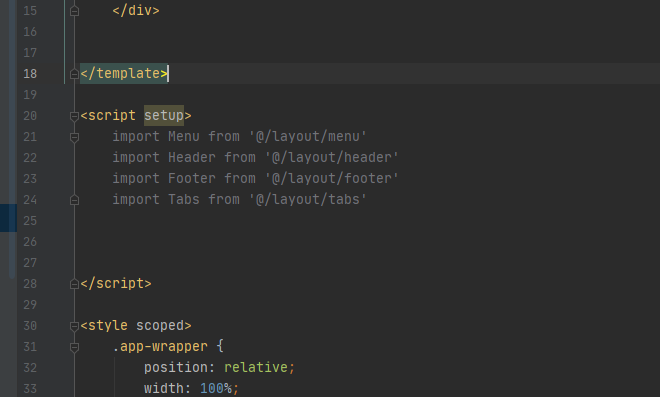Place the cursor on the </template> closing tag
This screenshot has height=397, width=660.
(x=124, y=74)
